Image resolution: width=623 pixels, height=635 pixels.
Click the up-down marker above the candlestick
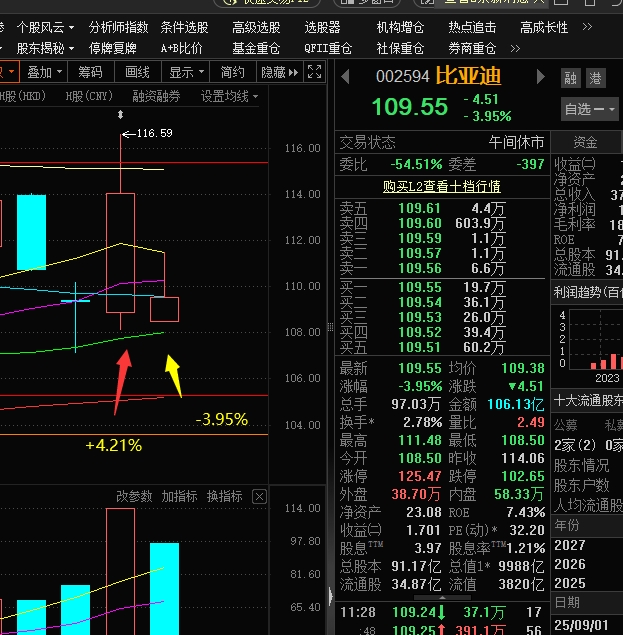(x=120, y=115)
